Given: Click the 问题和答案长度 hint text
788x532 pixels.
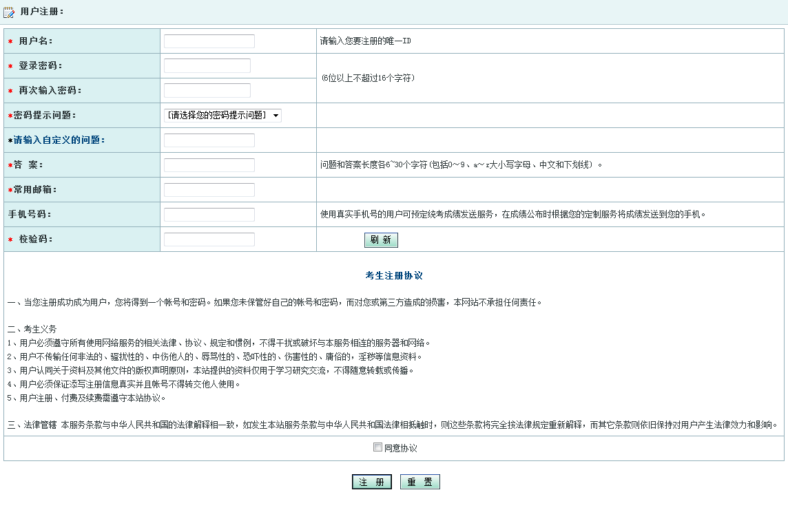Looking at the screenshot, I should click(x=461, y=164).
